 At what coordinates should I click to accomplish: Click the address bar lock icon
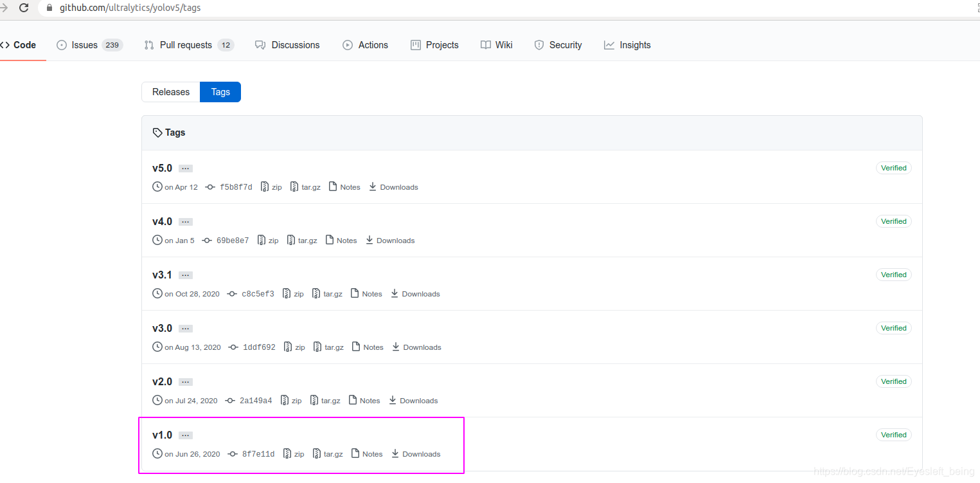click(x=49, y=8)
